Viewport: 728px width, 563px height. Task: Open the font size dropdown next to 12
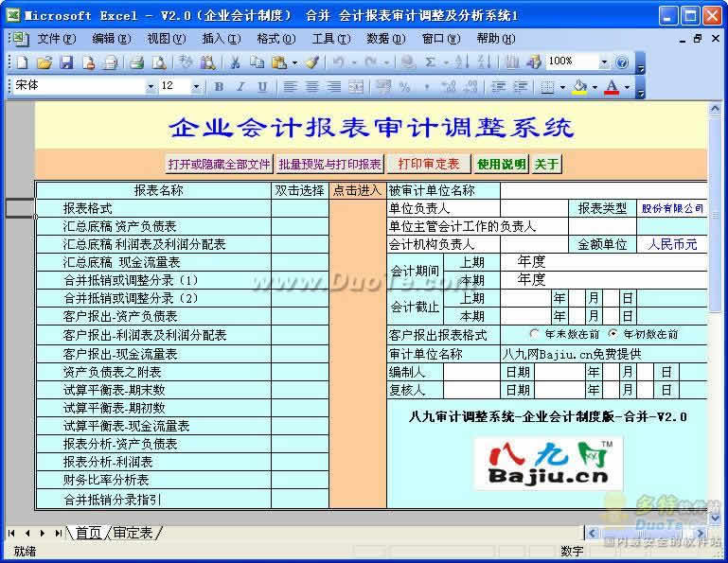point(196,86)
